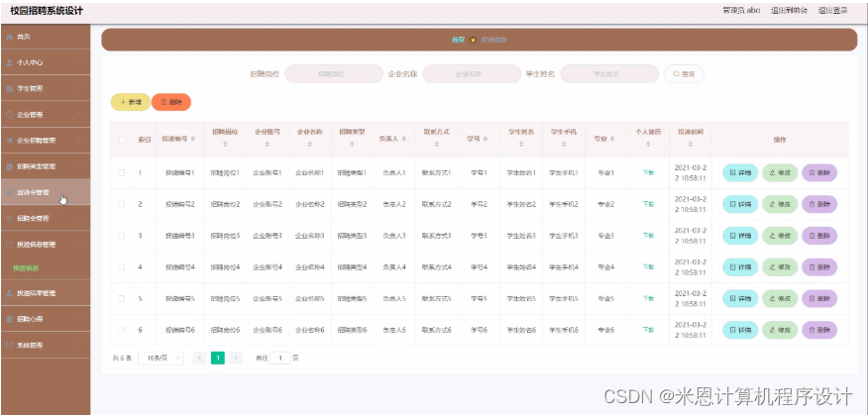Open the 首页 item in the sidebar

click(46, 37)
